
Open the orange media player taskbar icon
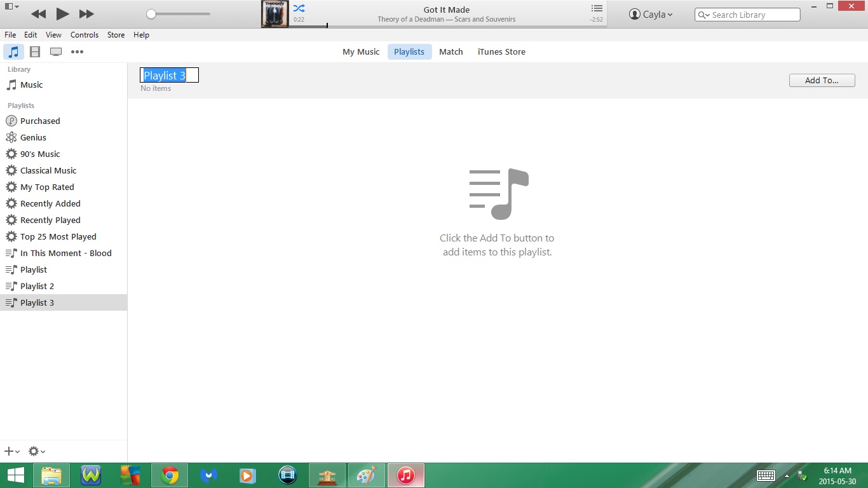click(x=248, y=475)
